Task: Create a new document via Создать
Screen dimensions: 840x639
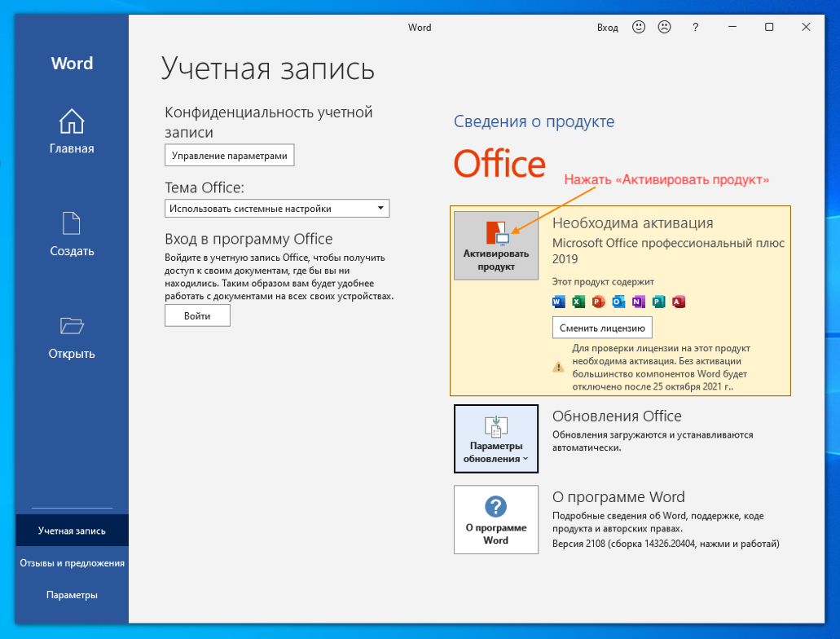Action: (x=72, y=234)
